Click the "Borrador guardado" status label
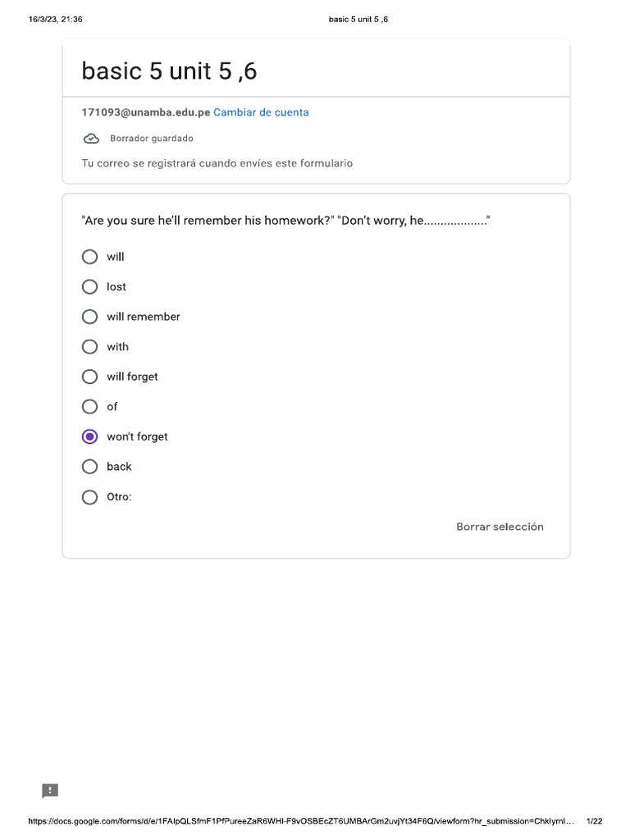630x840 pixels. point(152,139)
